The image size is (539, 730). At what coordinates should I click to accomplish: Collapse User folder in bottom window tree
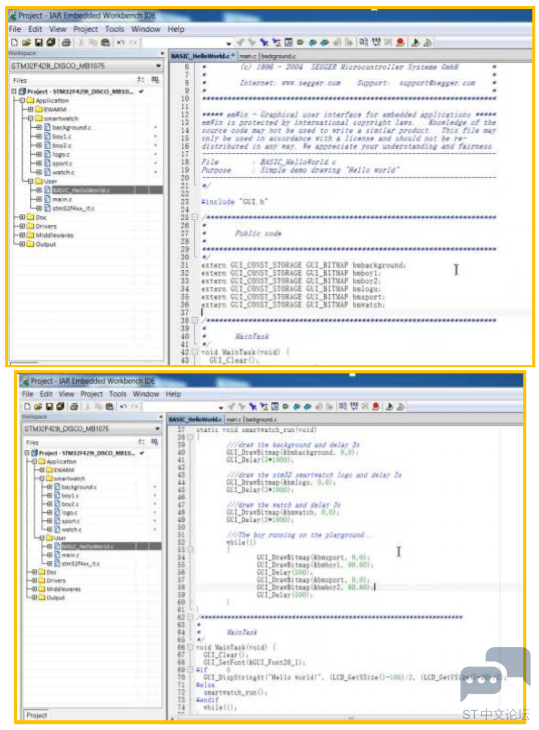[42, 538]
